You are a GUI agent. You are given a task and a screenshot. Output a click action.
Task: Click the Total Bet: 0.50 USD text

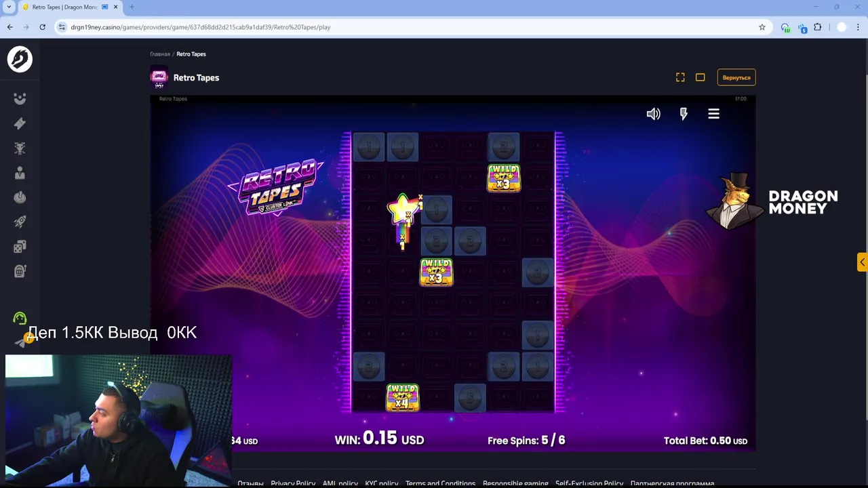click(x=705, y=441)
